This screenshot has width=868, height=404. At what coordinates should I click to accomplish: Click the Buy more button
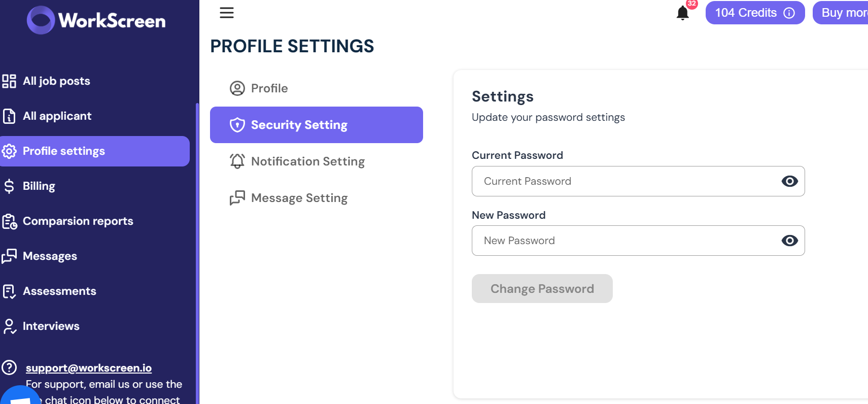[841, 13]
